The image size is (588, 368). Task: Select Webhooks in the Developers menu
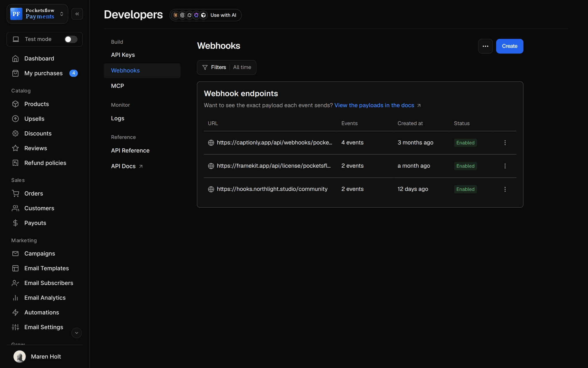(x=142, y=71)
